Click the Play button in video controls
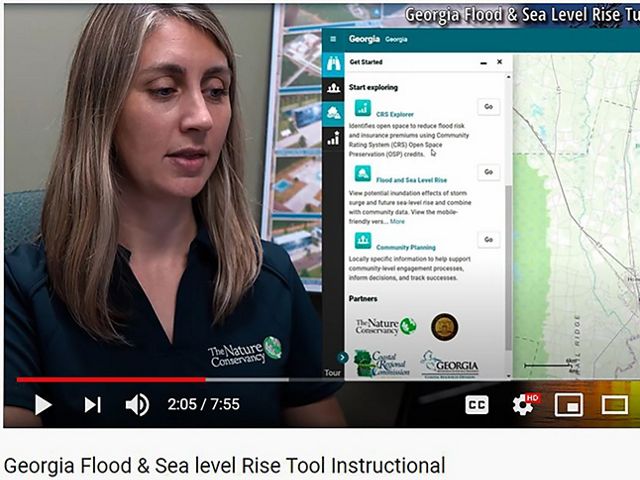This screenshot has width=640, height=480. click(43, 404)
